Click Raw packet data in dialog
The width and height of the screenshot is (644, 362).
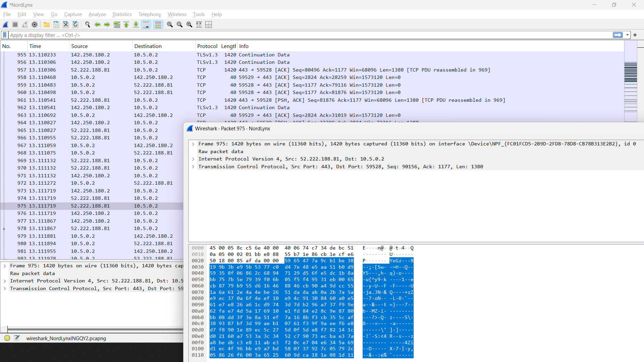[x=221, y=152]
